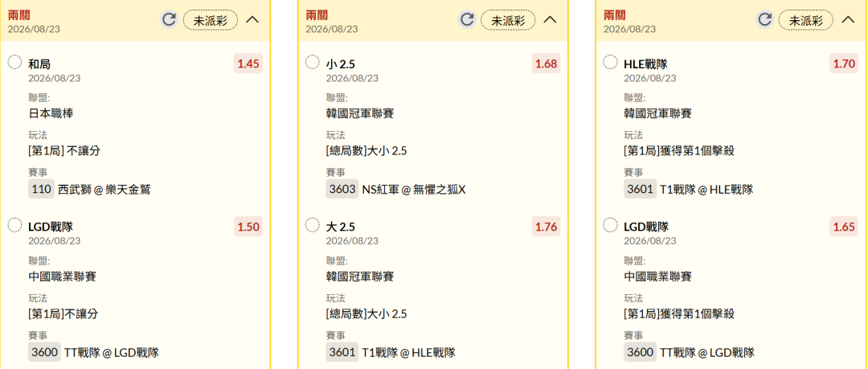Click event code 110 badge
868x369 pixels.
42,190
